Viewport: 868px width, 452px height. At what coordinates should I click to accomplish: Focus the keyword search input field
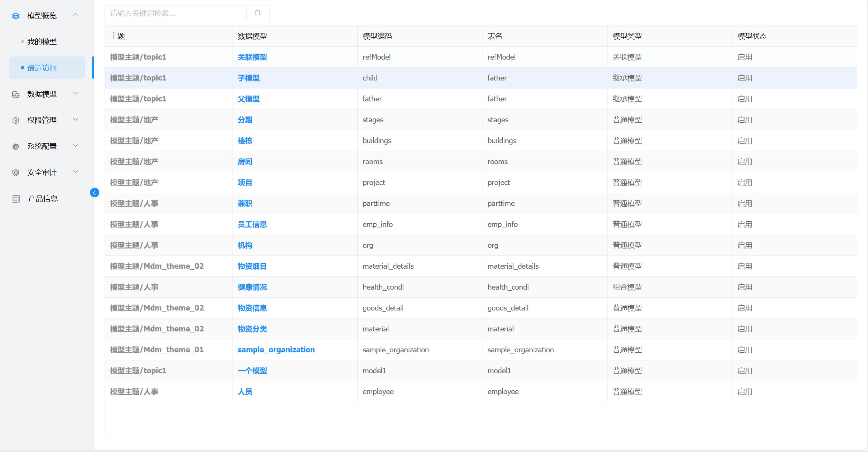176,13
